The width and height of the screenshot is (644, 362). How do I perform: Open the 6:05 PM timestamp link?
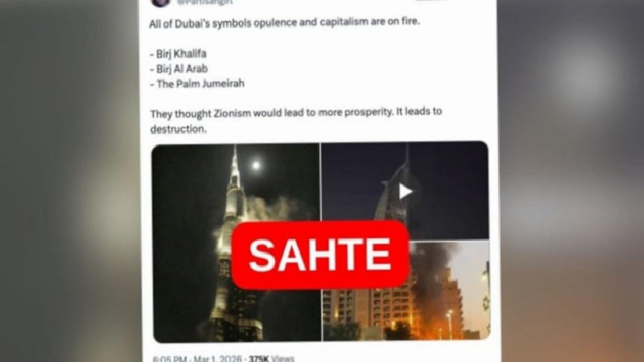click(170, 358)
